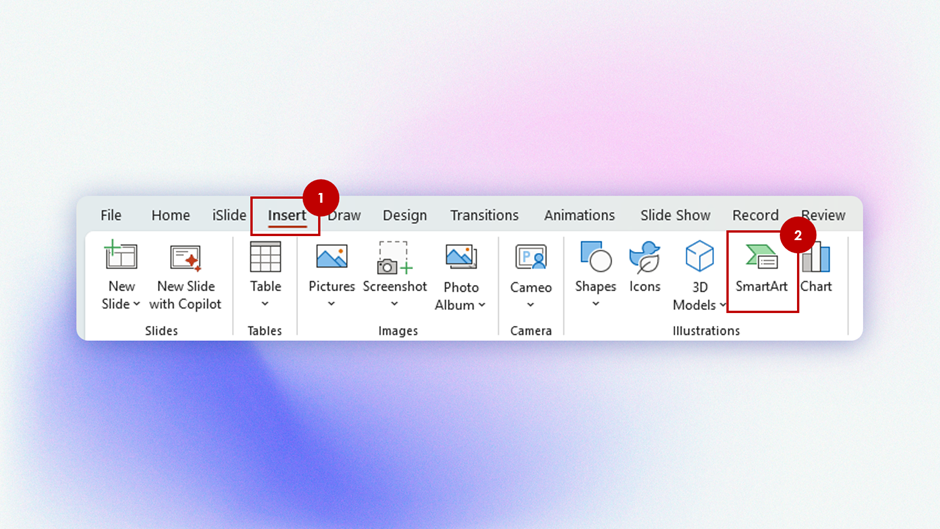Create a New Slide with Copilot
The height and width of the screenshot is (529, 940).
185,276
